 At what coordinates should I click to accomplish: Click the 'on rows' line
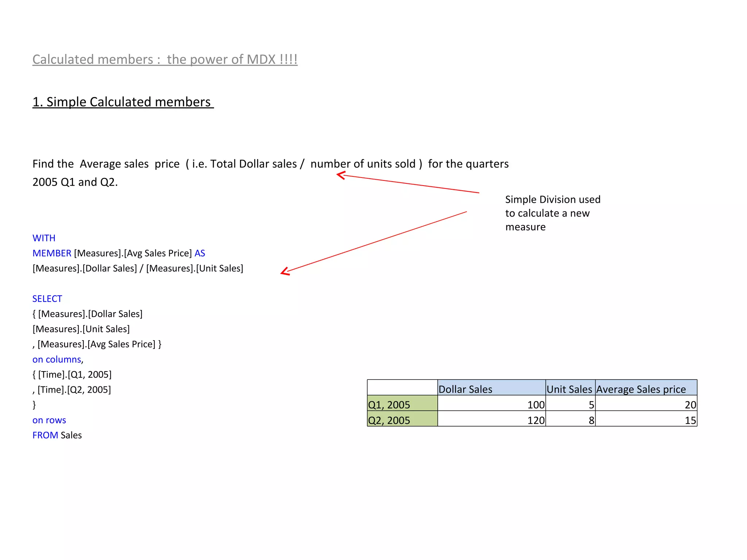coord(49,420)
